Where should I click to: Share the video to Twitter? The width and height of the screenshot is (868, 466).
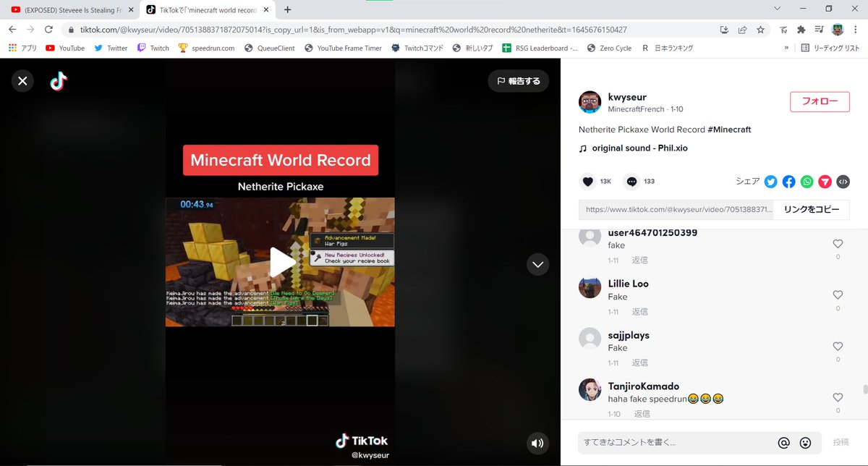pyautogui.click(x=771, y=182)
